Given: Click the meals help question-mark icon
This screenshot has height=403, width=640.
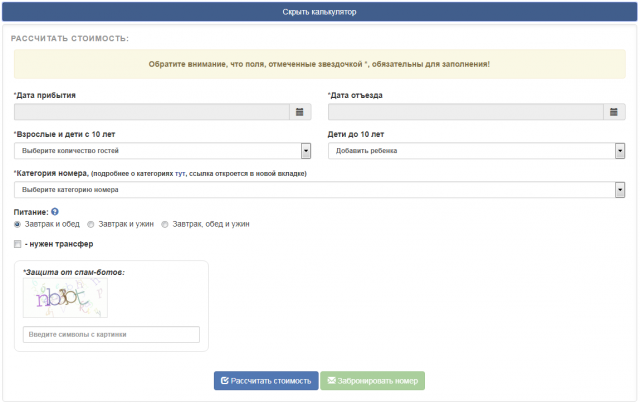Looking at the screenshot, I should click(55, 212).
